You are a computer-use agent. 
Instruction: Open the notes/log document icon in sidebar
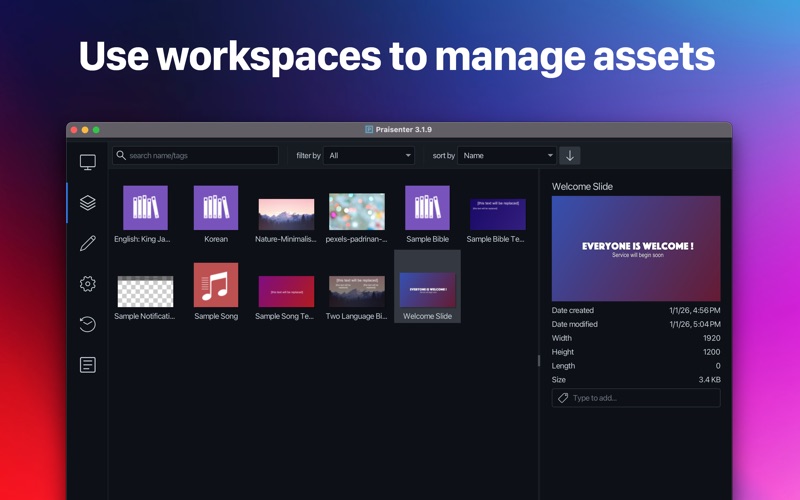pos(88,365)
